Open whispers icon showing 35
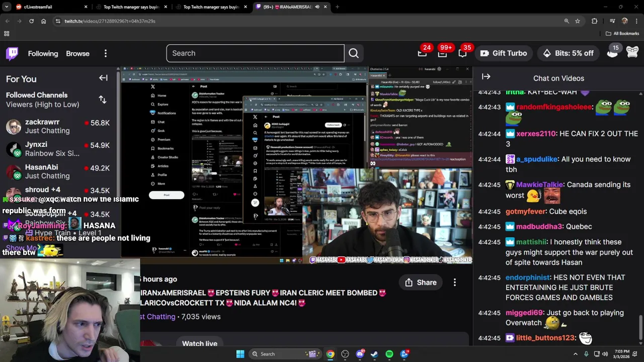This screenshot has width=644, height=362. pos(462,53)
